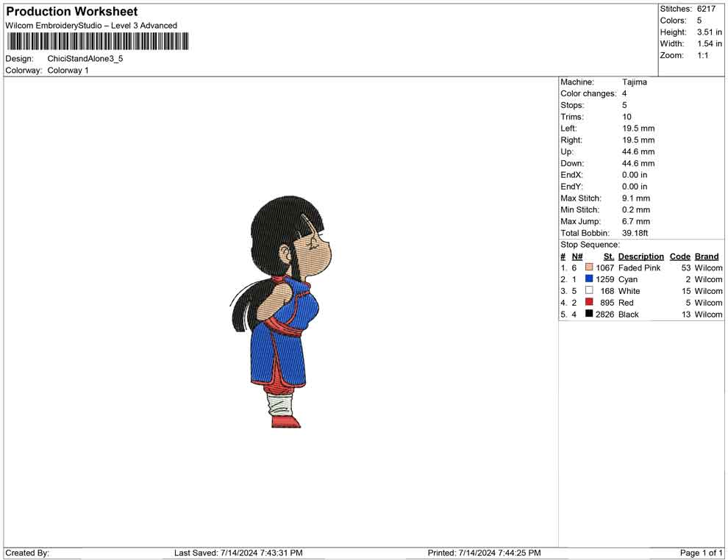728x560 pixels.
Task: Click the 'Page 1 of 1' indicator
Action: click(x=701, y=553)
